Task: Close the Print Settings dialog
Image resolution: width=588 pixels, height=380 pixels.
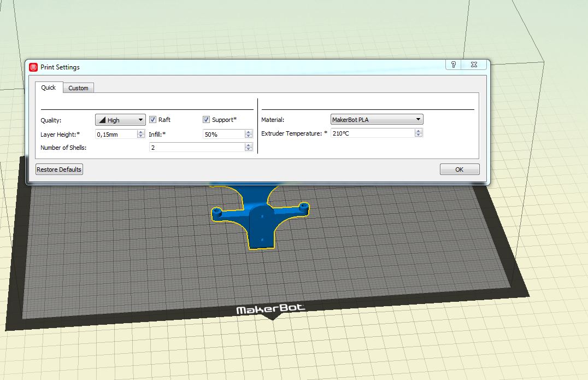Action: coord(474,65)
